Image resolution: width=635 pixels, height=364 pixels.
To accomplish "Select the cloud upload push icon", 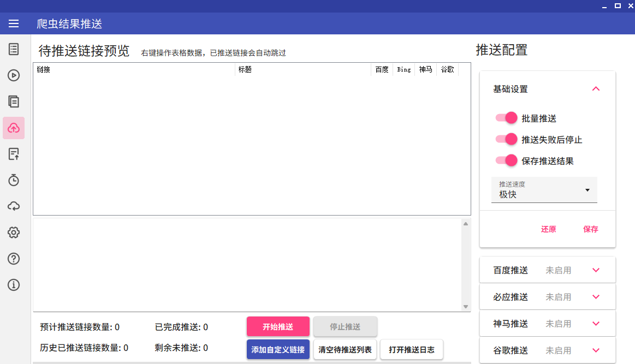I will [x=14, y=128].
